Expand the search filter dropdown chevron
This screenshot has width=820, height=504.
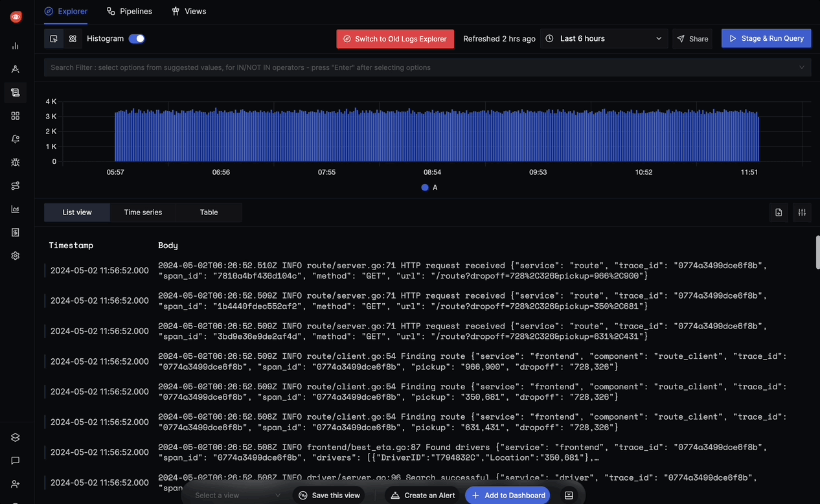(802, 67)
